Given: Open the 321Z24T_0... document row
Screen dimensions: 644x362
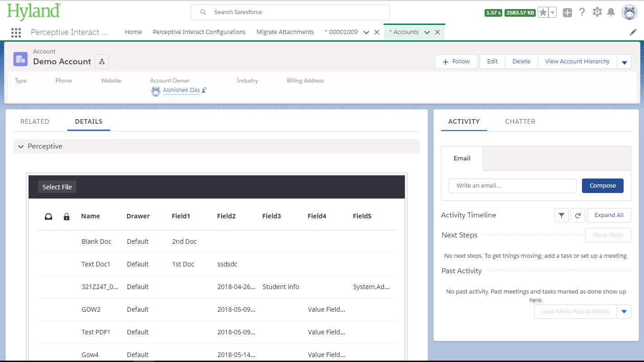Looking at the screenshot, I should [x=216, y=287].
